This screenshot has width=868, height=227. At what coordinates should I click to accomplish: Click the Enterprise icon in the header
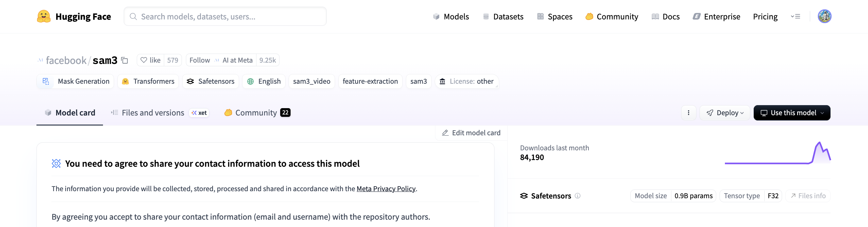[x=696, y=16]
